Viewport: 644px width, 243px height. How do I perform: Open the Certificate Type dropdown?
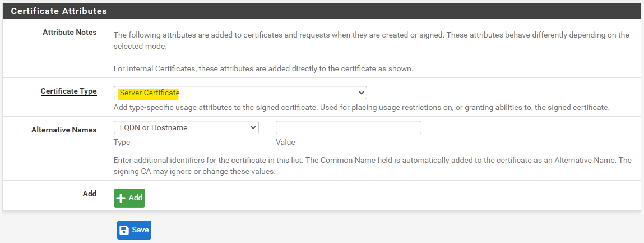(x=240, y=93)
